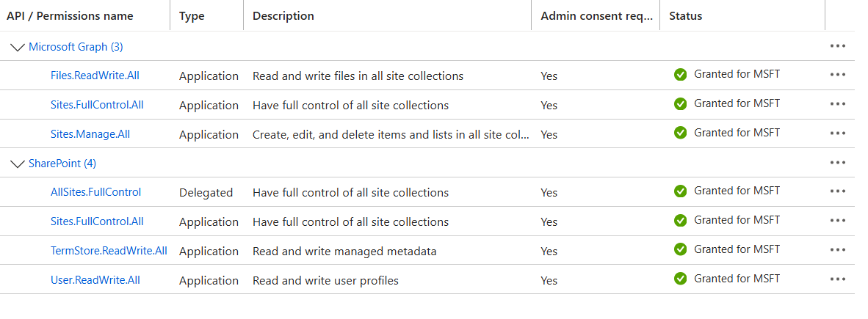Click green granted checkmark for Files.ReadWrite.All
The height and width of the screenshot is (319, 868).
pos(680,75)
